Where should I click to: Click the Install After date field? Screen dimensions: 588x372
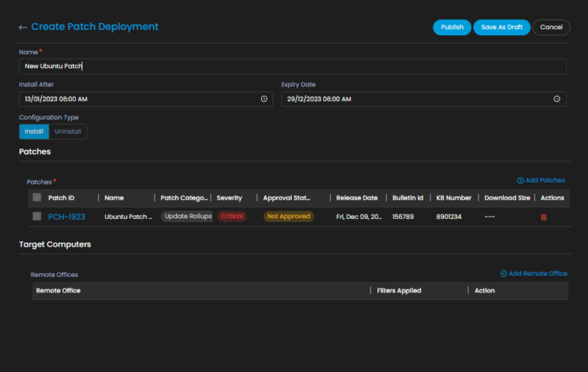pos(138,99)
